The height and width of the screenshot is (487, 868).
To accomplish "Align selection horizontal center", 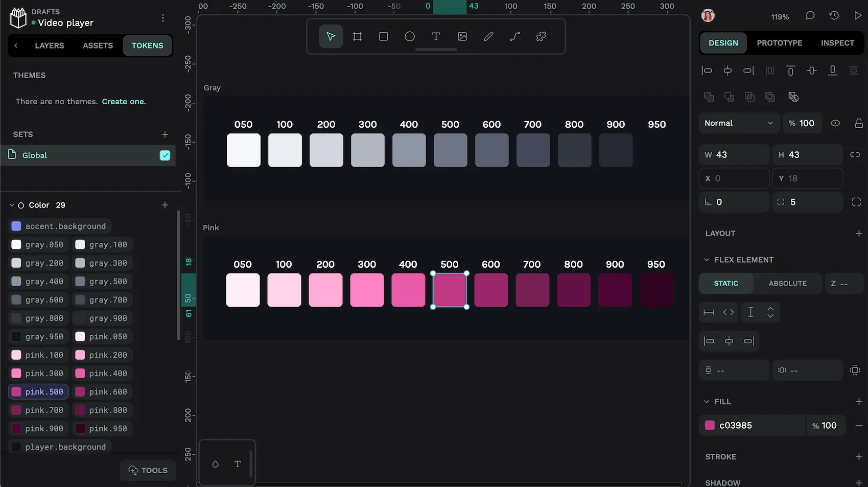I will (728, 71).
